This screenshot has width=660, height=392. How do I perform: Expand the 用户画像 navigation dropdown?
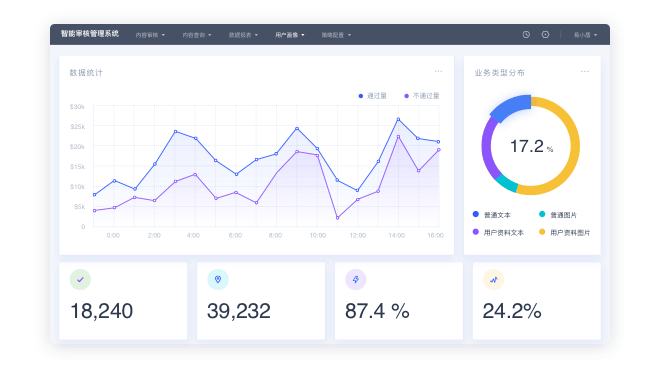(x=290, y=35)
